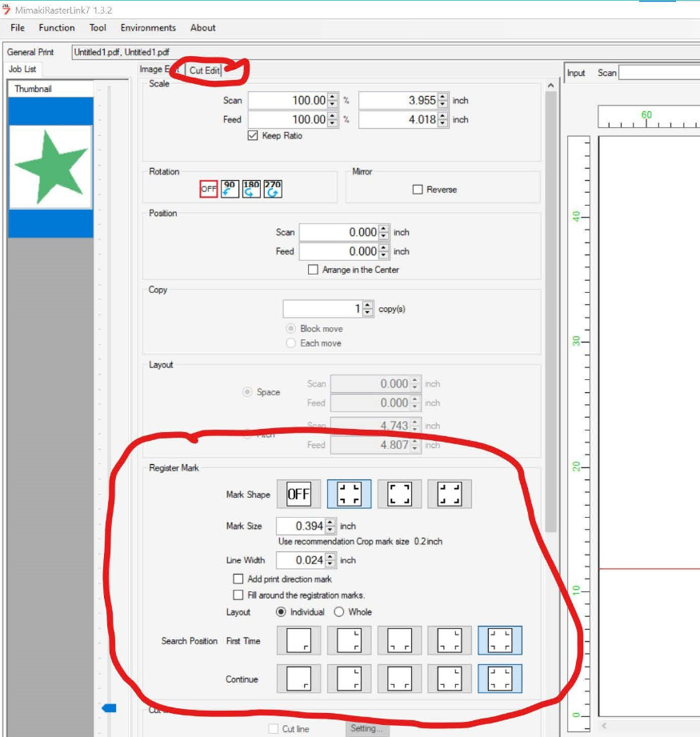Viewport: 700px width, 737px height.
Task: Click the Mark Size input field
Action: (x=301, y=526)
